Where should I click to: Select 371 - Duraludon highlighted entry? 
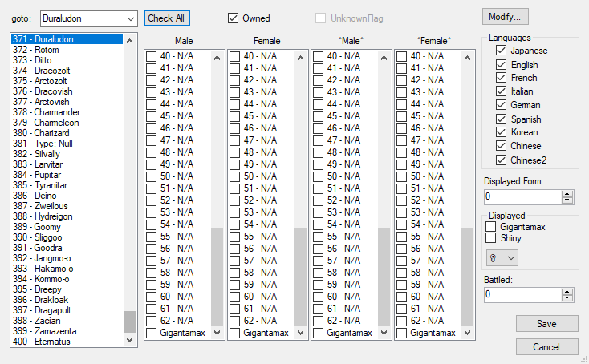tap(67, 39)
